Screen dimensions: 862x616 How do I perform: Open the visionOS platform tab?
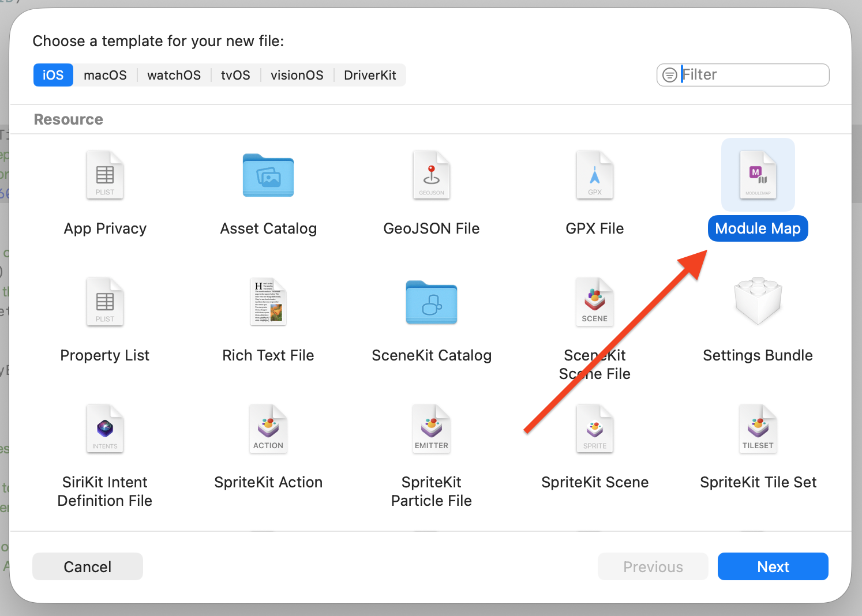coord(297,75)
